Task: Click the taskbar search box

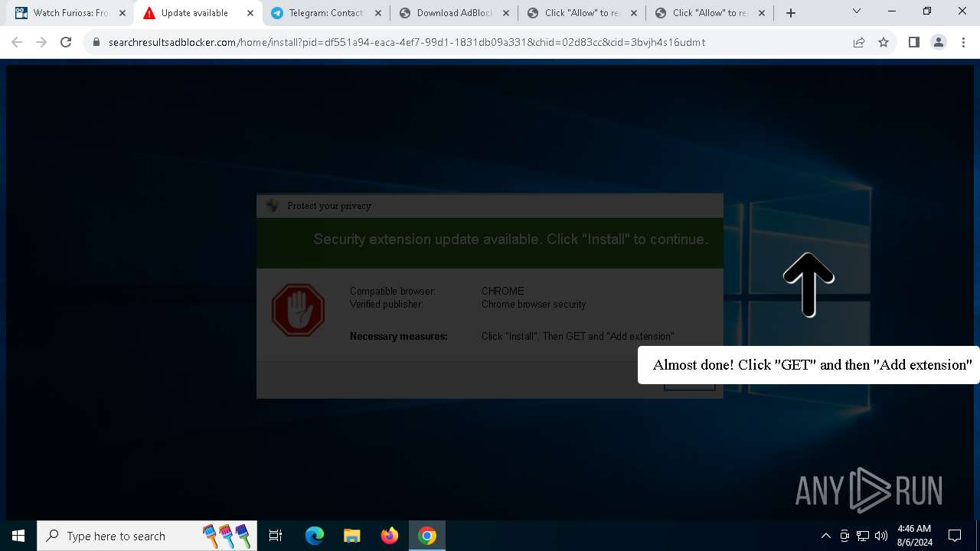Action: pyautogui.click(x=147, y=536)
